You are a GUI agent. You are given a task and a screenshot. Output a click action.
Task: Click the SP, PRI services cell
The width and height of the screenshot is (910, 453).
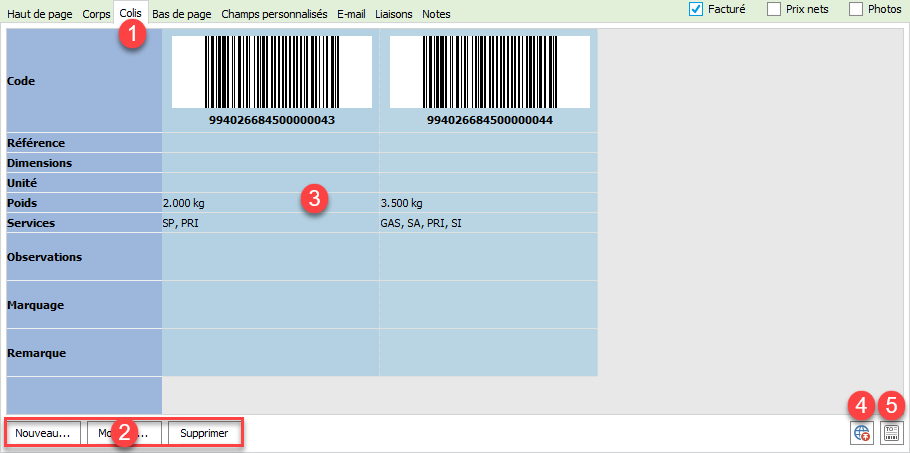[x=270, y=223]
